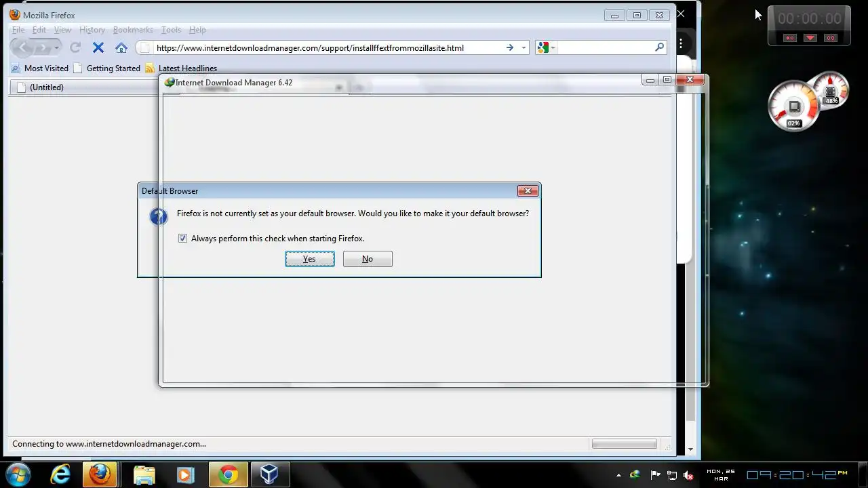Image resolution: width=868 pixels, height=488 pixels.
Task: Open the Latest Headlines feed bookmark
Action: (181, 68)
